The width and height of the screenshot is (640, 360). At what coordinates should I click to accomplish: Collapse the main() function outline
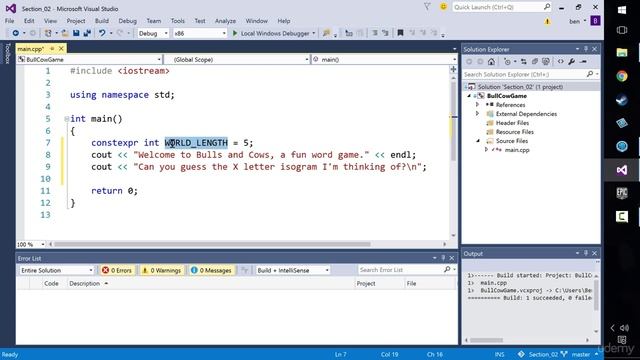[67, 119]
